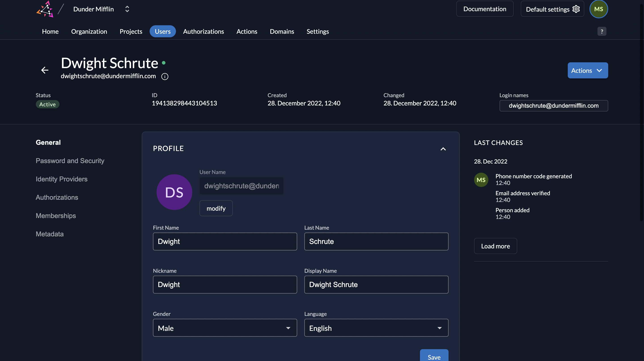Open the Language dropdown

point(376,328)
